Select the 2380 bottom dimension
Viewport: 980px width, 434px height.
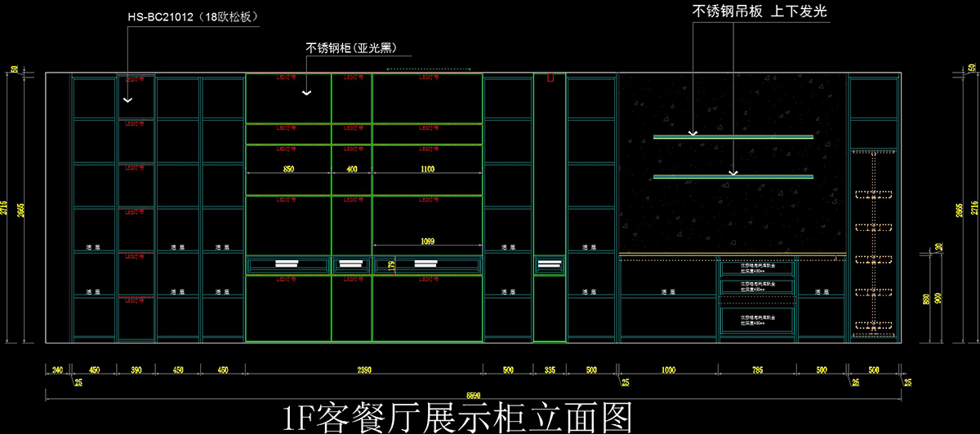tap(363, 370)
